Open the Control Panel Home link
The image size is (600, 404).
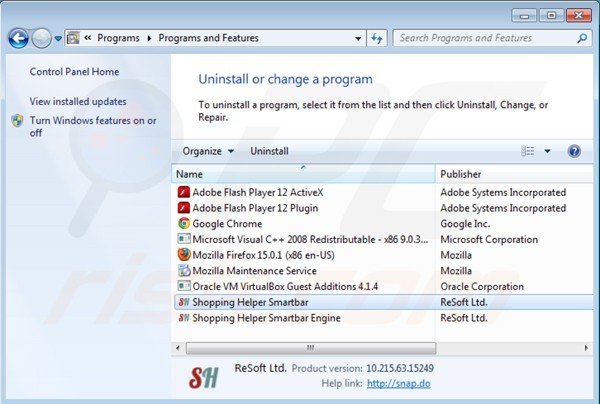pyautogui.click(x=74, y=72)
